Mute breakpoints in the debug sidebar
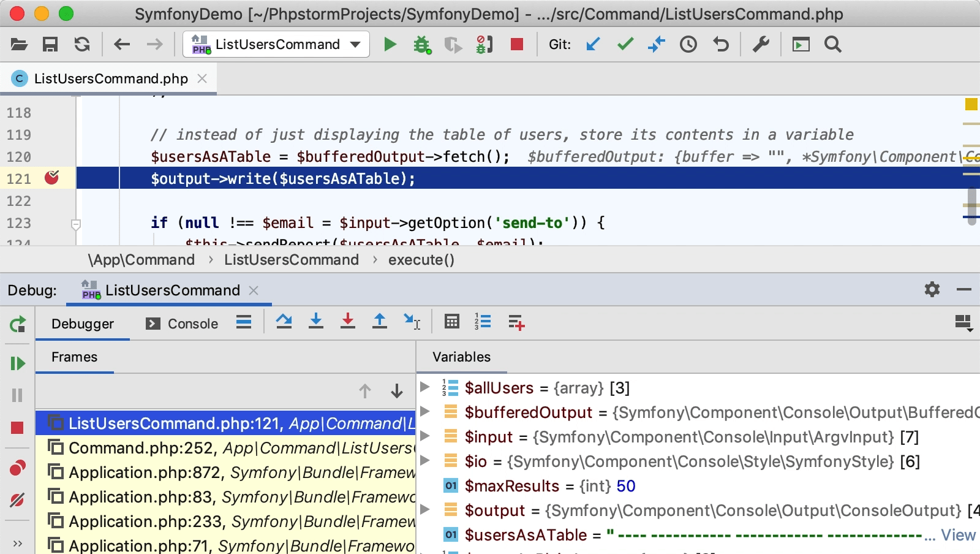The width and height of the screenshot is (980, 554). click(x=17, y=499)
